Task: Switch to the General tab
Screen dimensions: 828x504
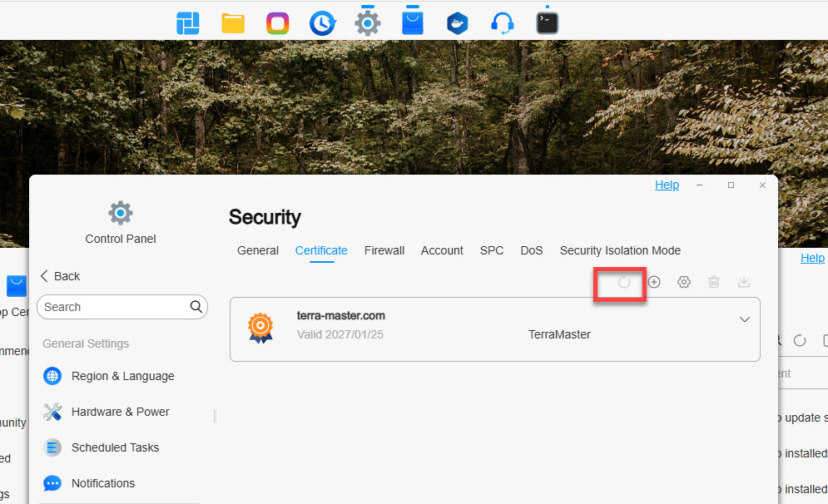Action: click(x=258, y=250)
